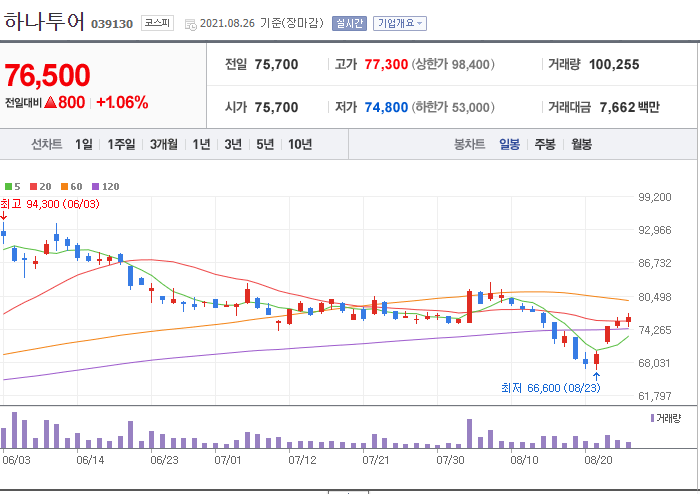Image resolution: width=700 pixels, height=494 pixels.
Task: Click the current price 76,500
Action: [47, 75]
